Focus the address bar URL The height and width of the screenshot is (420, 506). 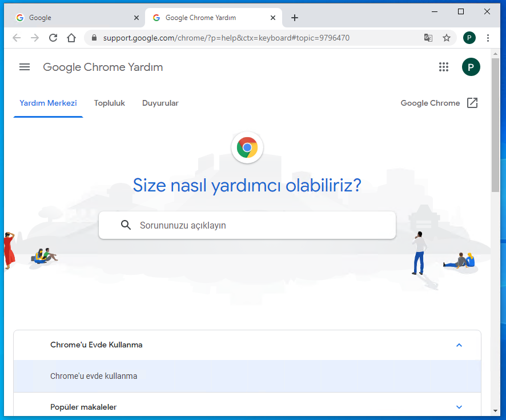226,38
